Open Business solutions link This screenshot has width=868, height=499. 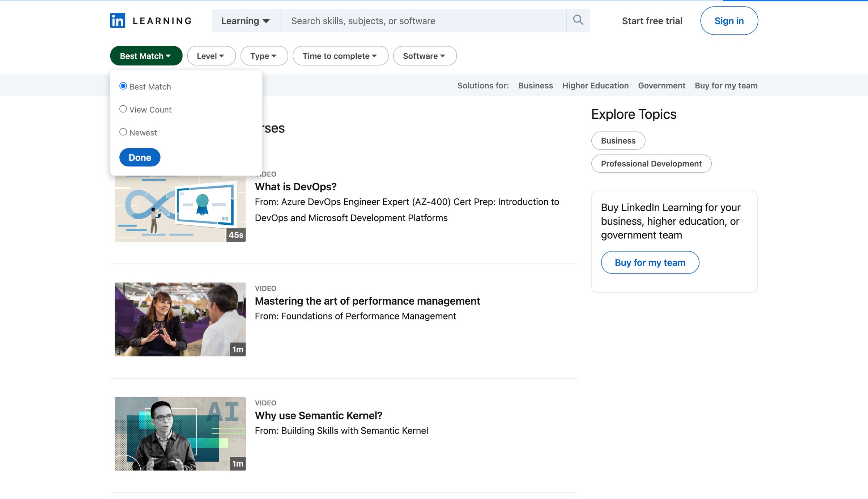coord(535,85)
